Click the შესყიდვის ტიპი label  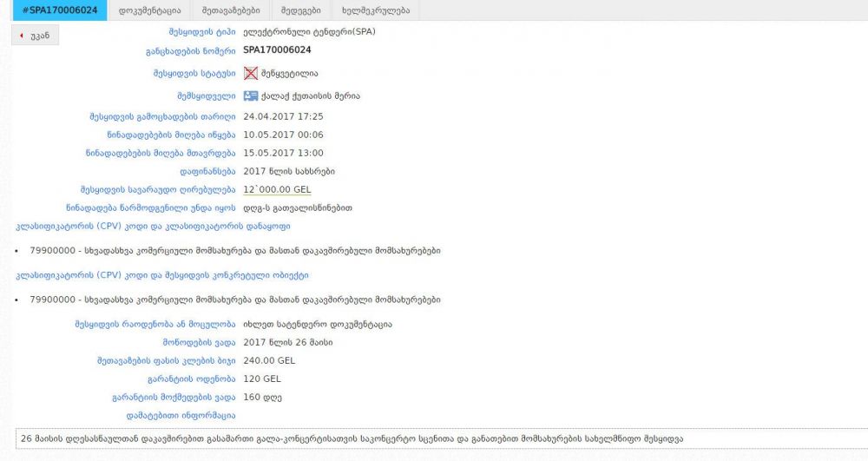click(x=201, y=32)
